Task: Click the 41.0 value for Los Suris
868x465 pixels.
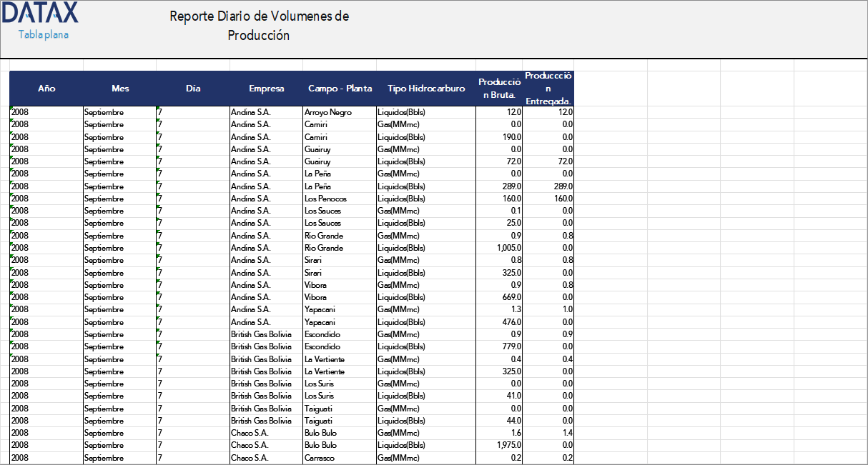Action: (513, 396)
